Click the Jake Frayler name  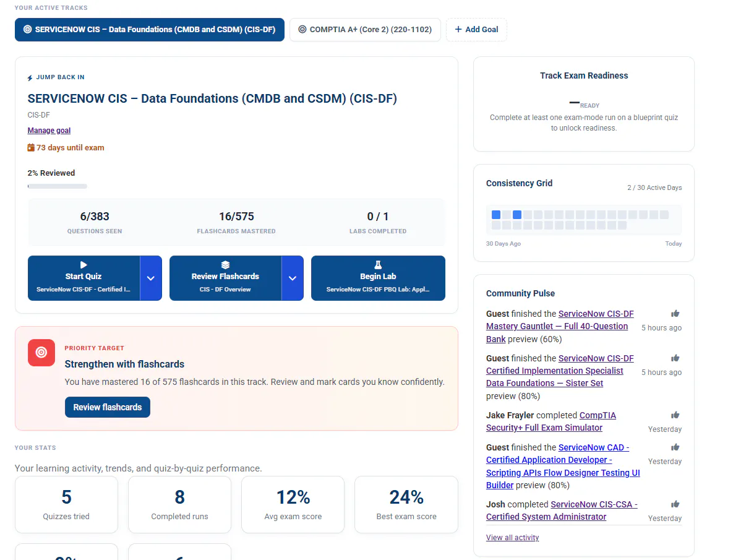pyautogui.click(x=510, y=415)
